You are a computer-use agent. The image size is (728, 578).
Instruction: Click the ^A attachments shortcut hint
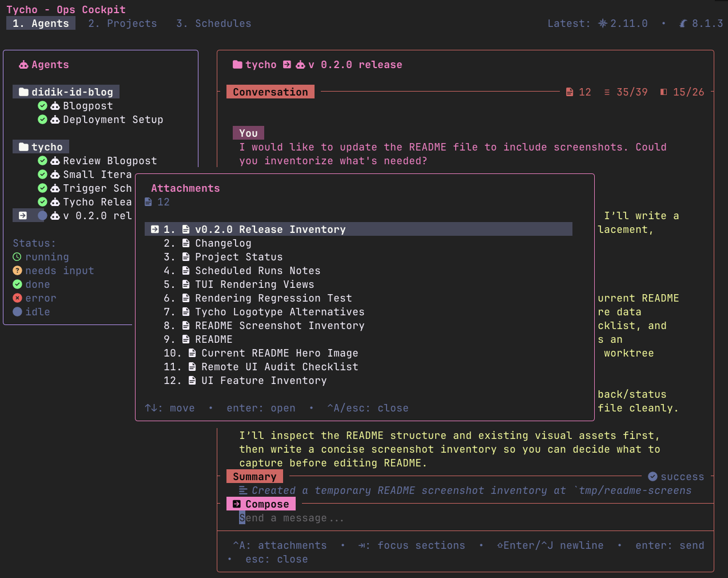click(x=280, y=545)
